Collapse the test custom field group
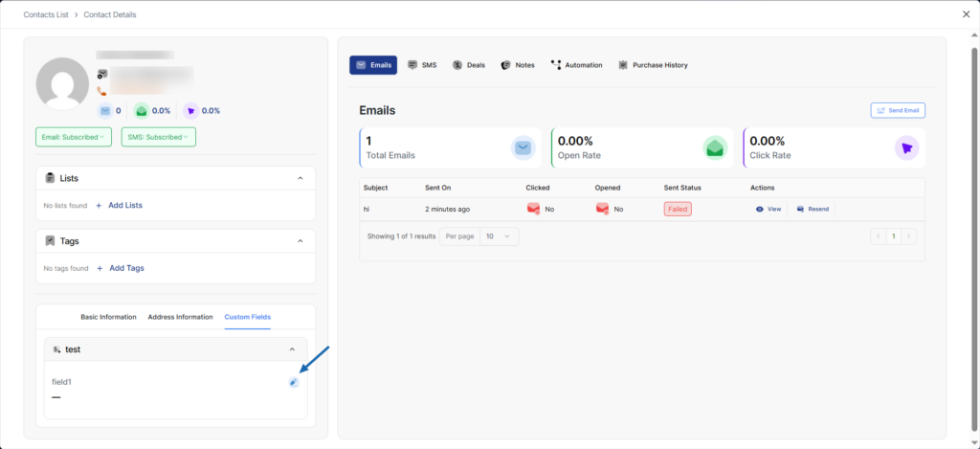This screenshot has height=449, width=980. [292, 349]
